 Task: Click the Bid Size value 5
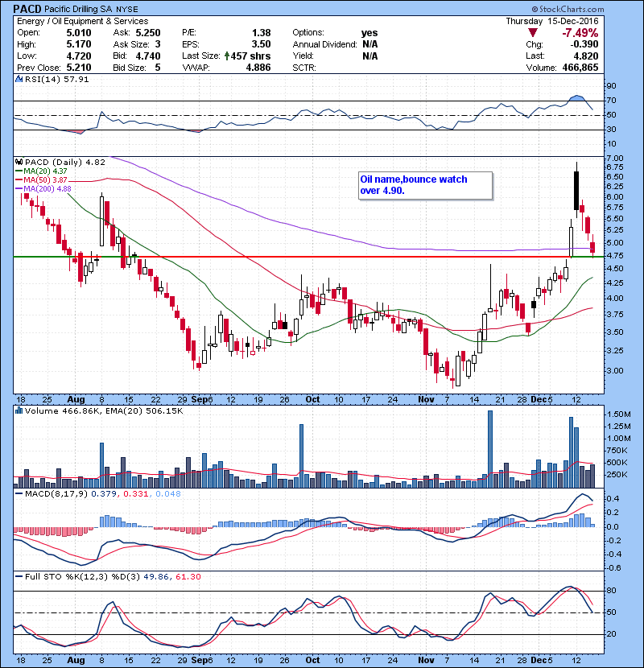pyautogui.click(x=158, y=68)
